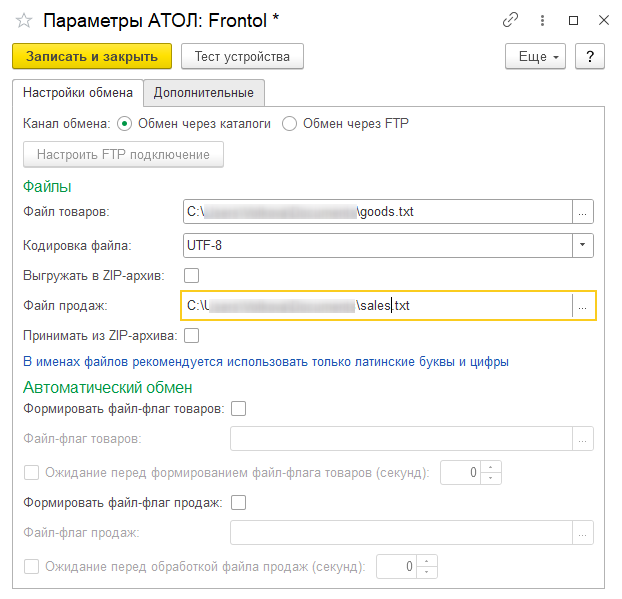Viewport: 622px width, 599px height.
Task: Open the 'Настройки обмена' tab
Action: coord(78,93)
